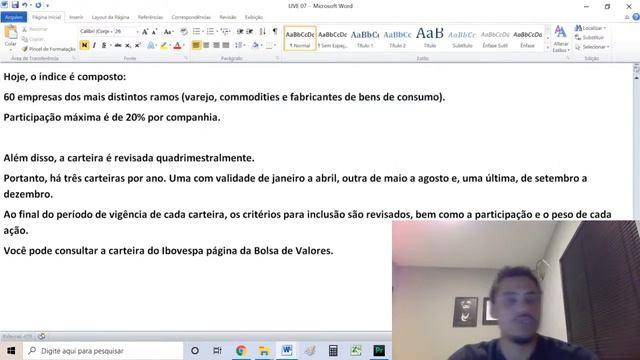Copy selection with Copiar

[x=33, y=39]
